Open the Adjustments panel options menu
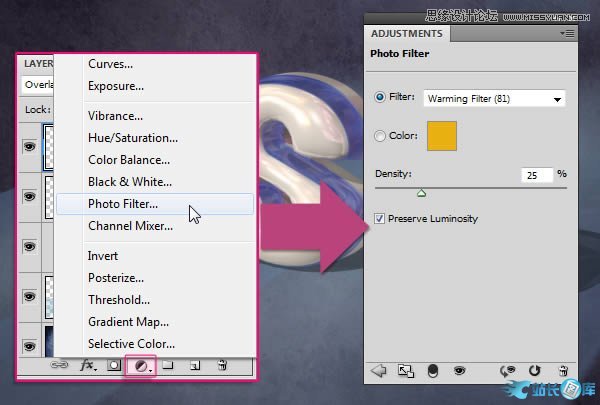The width and height of the screenshot is (600, 405). (x=567, y=33)
